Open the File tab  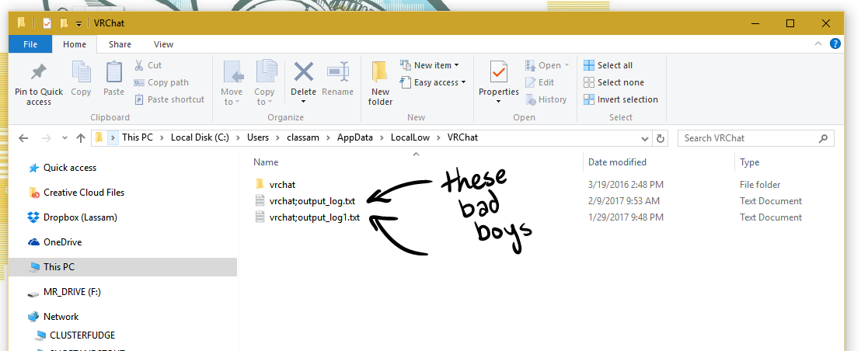[30, 44]
